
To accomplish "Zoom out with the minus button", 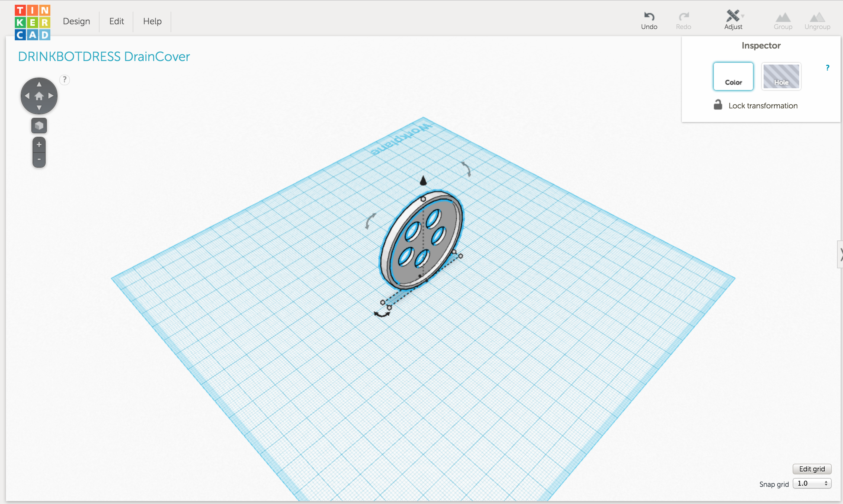I will pyautogui.click(x=39, y=159).
